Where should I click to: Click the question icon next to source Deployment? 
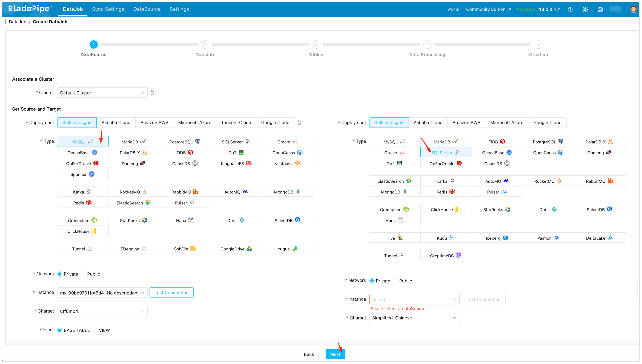point(299,122)
